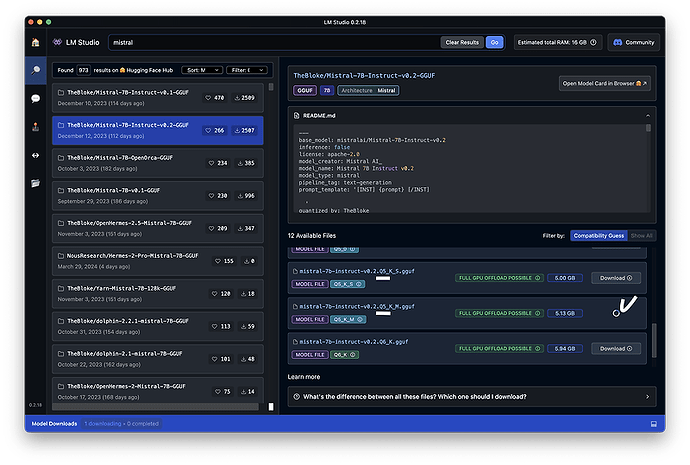Expand 'What's the difference between all these files' chevron
This screenshot has height=465, width=690.
(647, 397)
